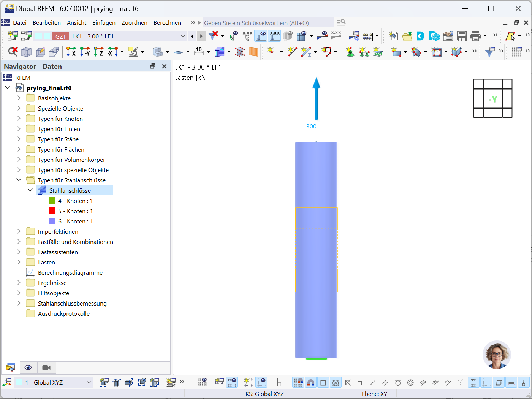Open Berechnen menu

coord(167,23)
